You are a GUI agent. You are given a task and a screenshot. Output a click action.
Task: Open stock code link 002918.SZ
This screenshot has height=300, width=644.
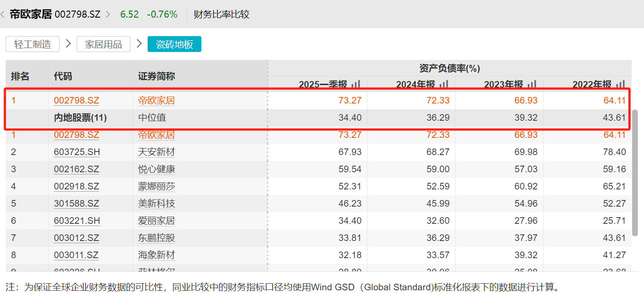coord(76,186)
